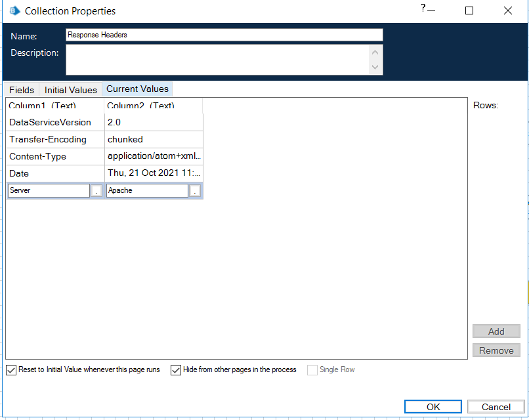Select the Current Values tab
Screen dimensions: 529x420
[x=137, y=89]
